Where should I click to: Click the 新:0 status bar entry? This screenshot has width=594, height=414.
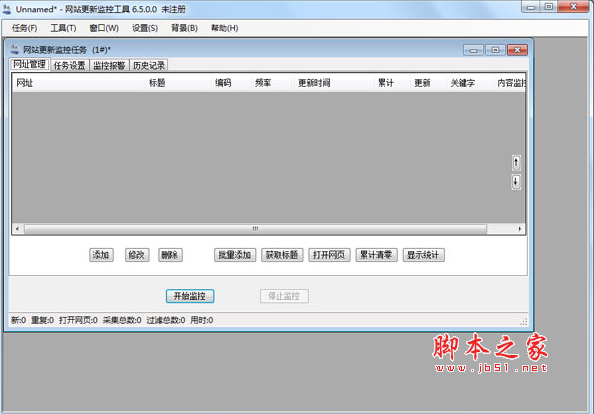click(x=18, y=320)
